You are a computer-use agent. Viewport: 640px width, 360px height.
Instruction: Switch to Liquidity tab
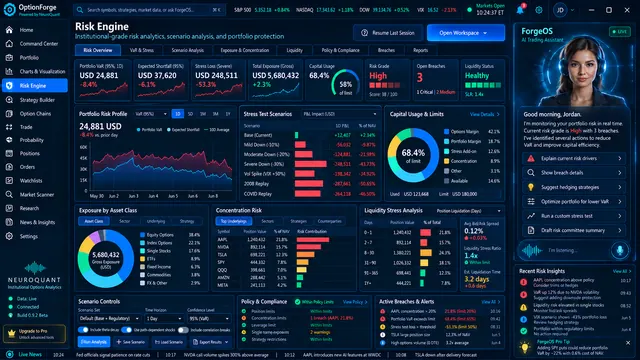294,50
